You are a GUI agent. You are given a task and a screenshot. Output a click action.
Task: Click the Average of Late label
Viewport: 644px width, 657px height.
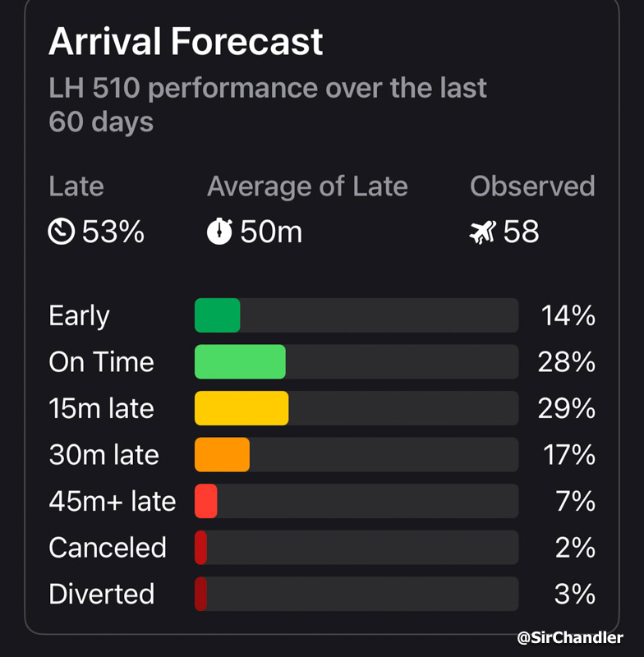[x=307, y=186]
